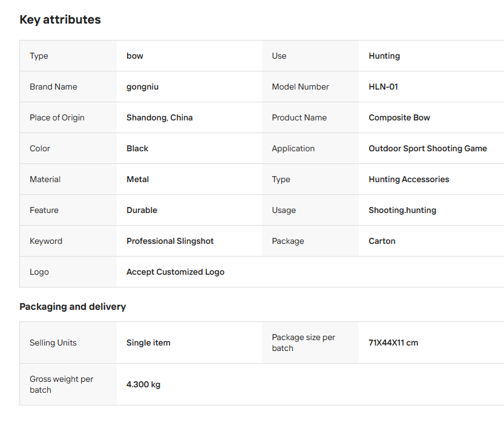Click the "Hunting Accessories" type value
Image resolution: width=504 pixels, height=423 pixels.
coord(408,179)
